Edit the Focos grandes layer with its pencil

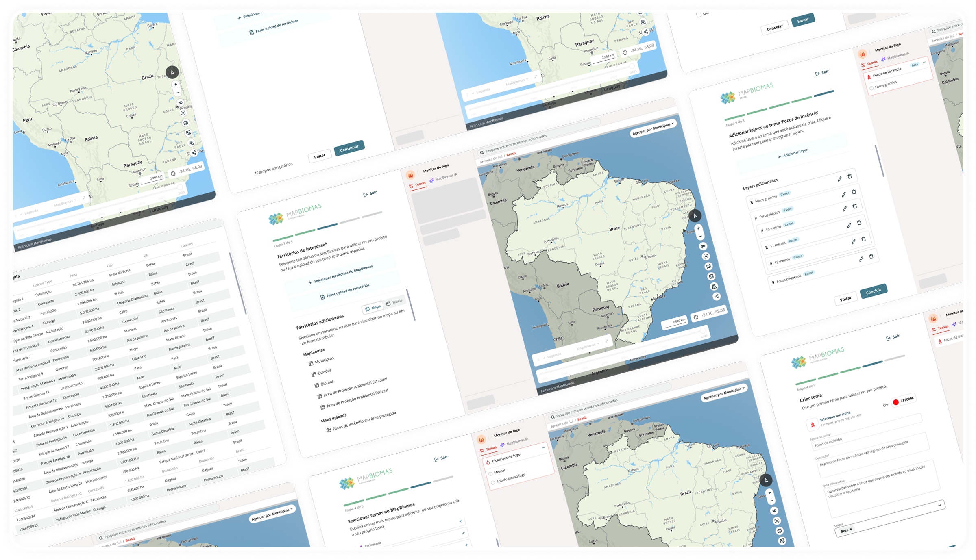839,179
